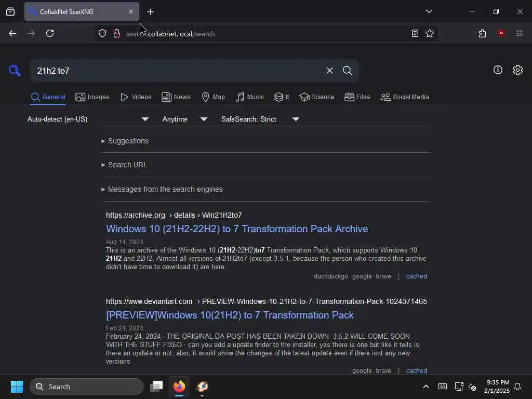Open more options dots for deviantart result
532x399 pixels.
pyautogui.click(x=398, y=370)
